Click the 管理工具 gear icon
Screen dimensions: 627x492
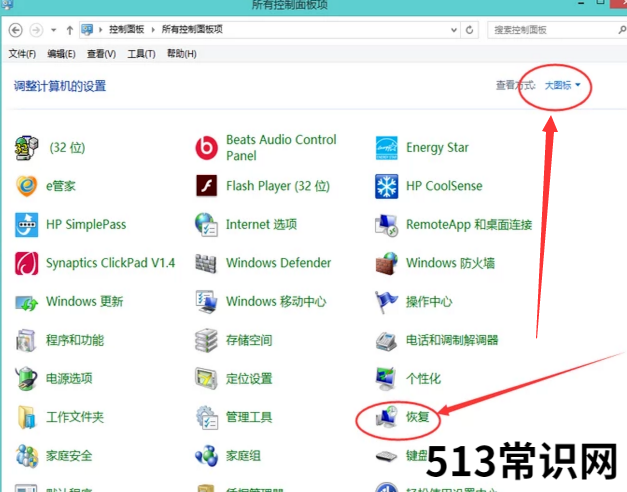pos(206,417)
